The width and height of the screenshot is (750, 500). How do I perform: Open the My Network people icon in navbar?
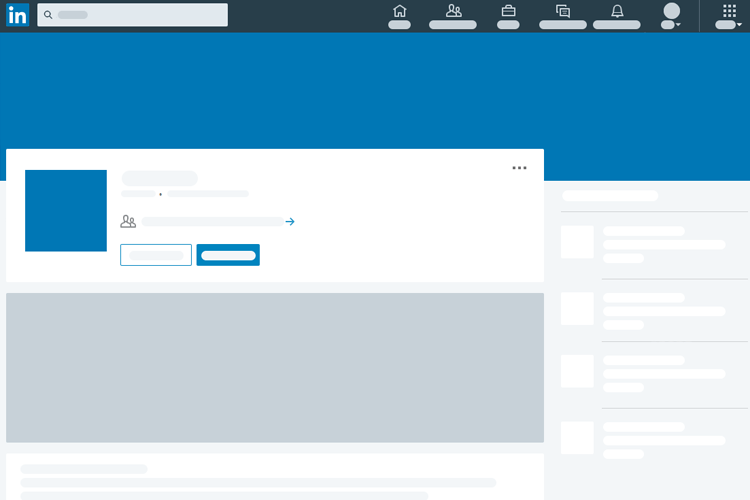click(453, 11)
